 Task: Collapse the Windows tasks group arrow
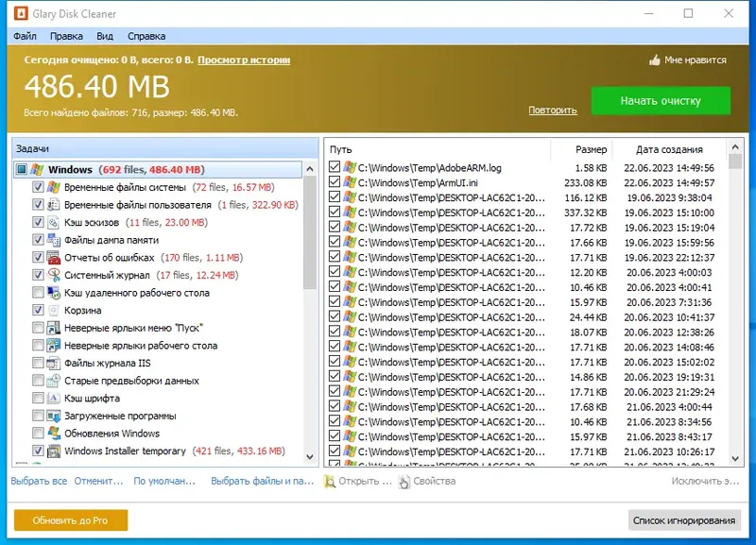pos(310,169)
